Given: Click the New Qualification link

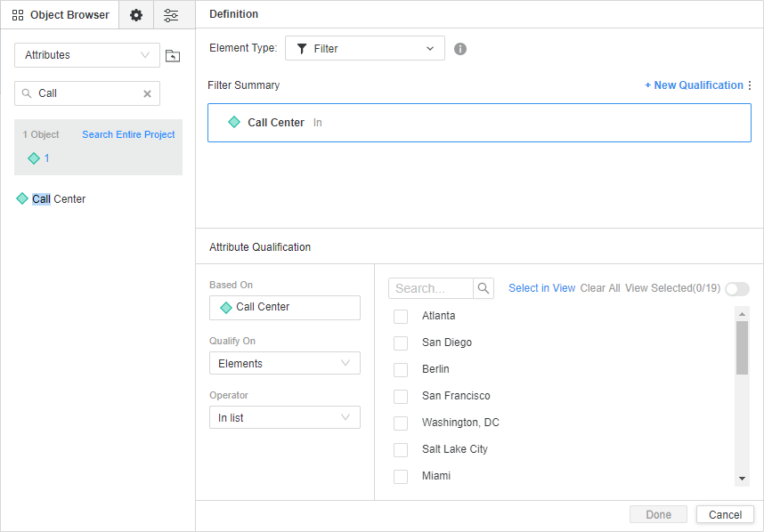Looking at the screenshot, I should (693, 85).
